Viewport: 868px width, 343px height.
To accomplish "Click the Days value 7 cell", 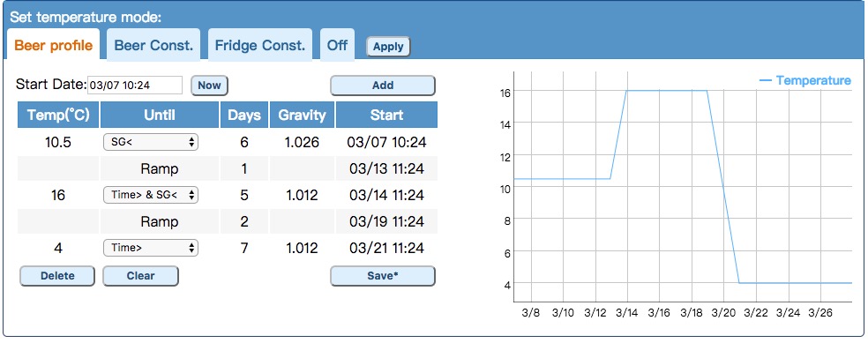I will click(244, 248).
